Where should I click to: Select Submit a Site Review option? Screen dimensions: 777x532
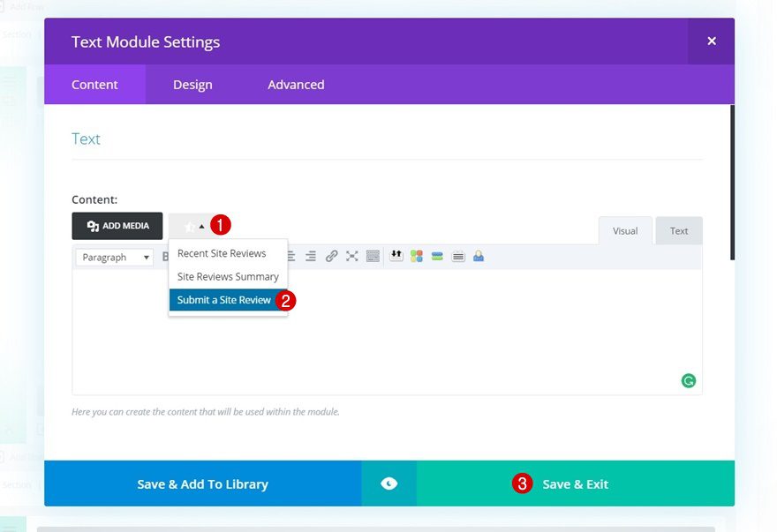pos(224,300)
